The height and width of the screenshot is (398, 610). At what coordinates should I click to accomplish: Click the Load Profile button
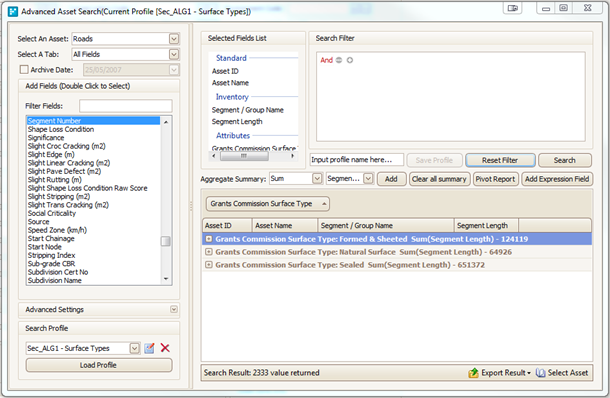click(99, 365)
